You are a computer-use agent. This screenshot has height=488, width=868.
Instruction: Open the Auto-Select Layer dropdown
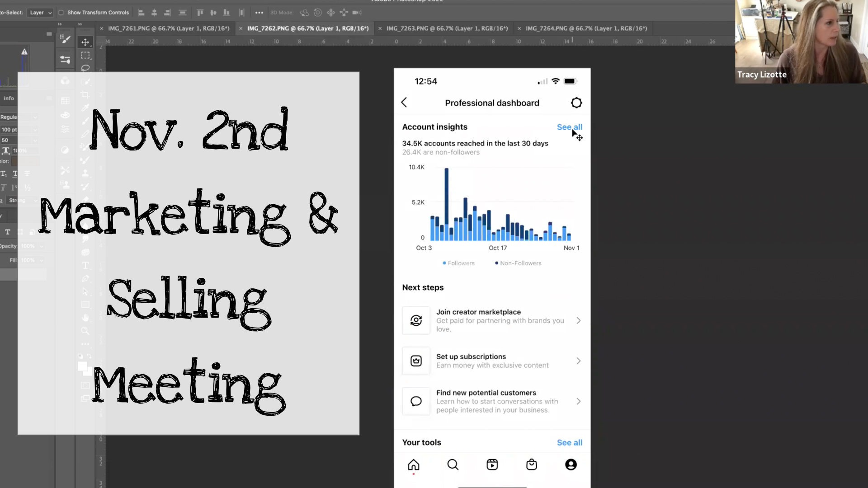pyautogui.click(x=40, y=13)
